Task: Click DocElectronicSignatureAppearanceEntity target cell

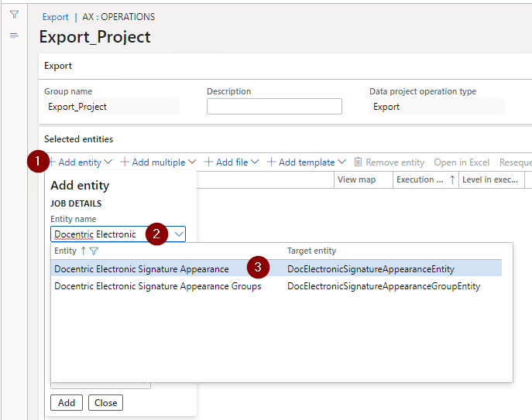Action: coord(371,269)
